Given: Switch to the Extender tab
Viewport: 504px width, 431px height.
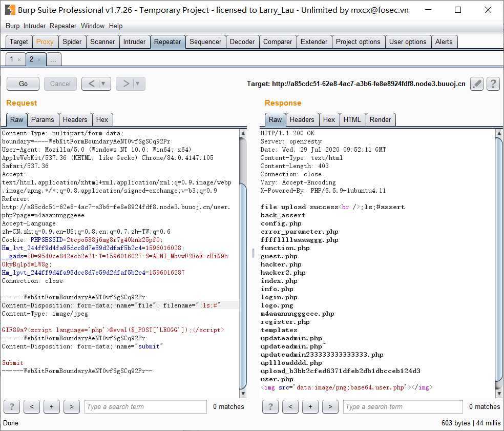Looking at the screenshot, I should coord(314,42).
